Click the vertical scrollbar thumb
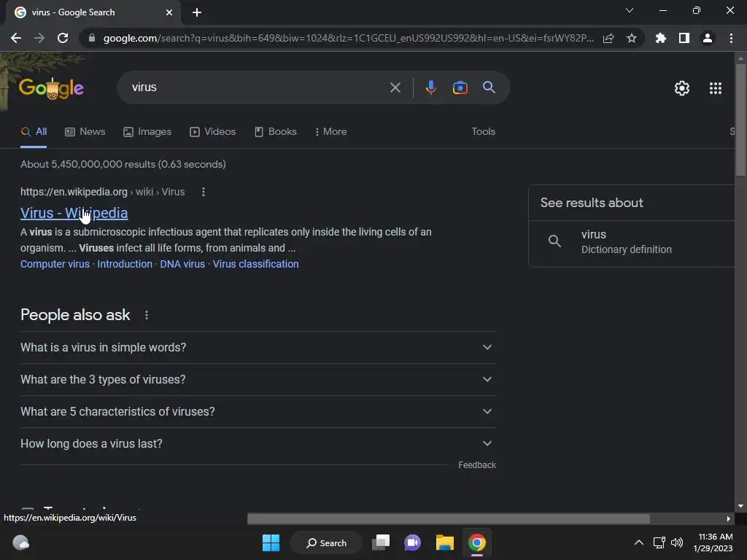747x560 pixels. click(x=740, y=120)
